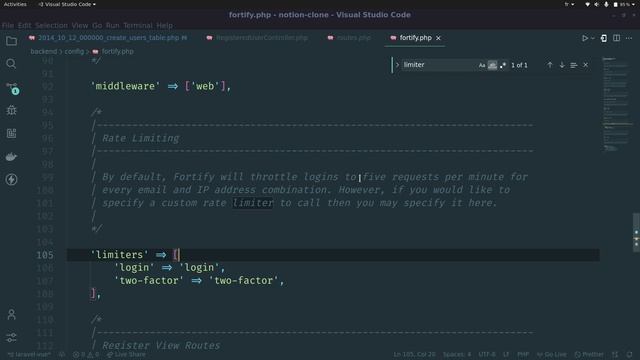Open the lightning bolt extension view
The width and height of the screenshot is (640, 360).
[11, 179]
